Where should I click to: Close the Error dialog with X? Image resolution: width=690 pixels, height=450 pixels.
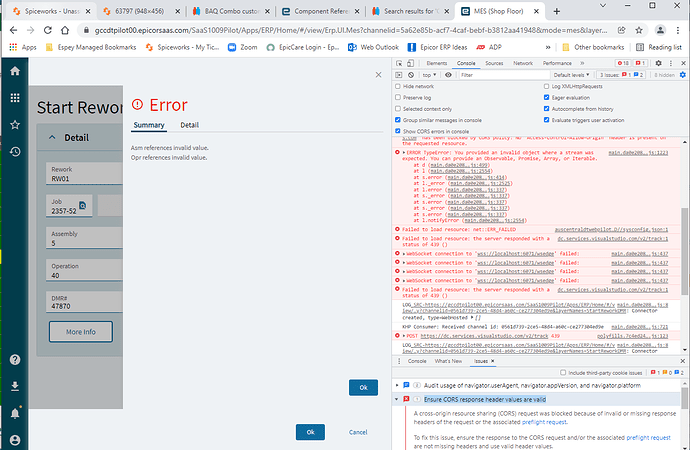378,75
